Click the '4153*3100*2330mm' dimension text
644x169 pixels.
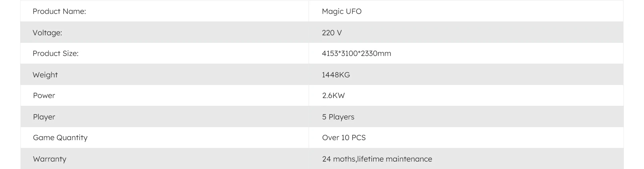coord(356,54)
